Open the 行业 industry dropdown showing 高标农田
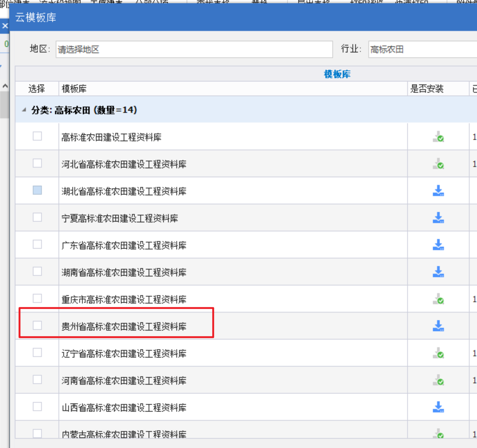 pos(422,49)
